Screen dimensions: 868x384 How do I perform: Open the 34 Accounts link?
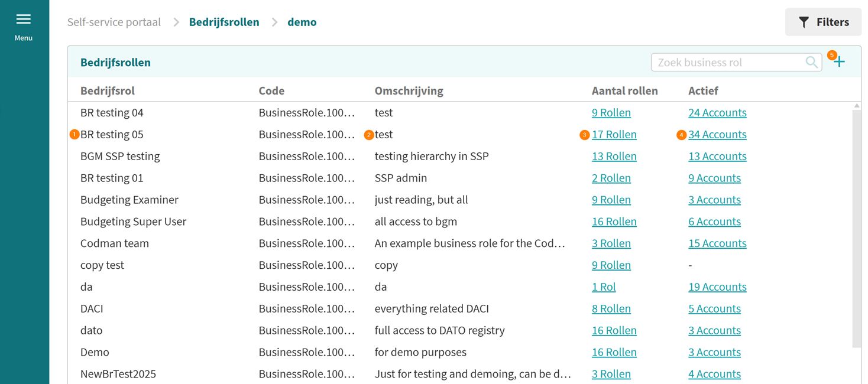[717, 135]
